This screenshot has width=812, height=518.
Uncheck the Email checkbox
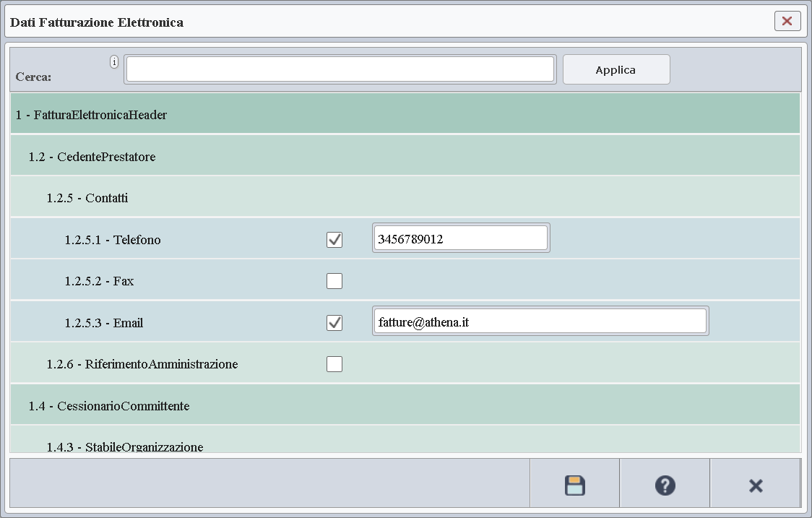(334, 322)
